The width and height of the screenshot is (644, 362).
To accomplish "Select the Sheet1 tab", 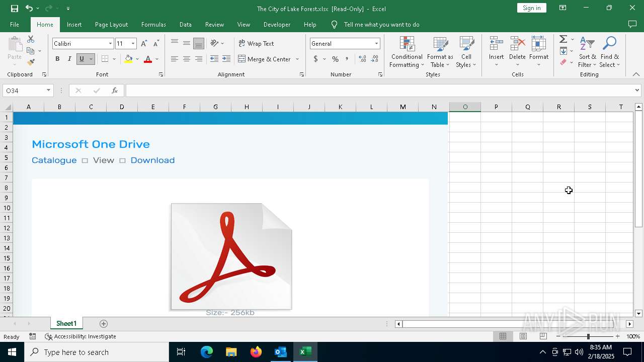I will point(66,323).
